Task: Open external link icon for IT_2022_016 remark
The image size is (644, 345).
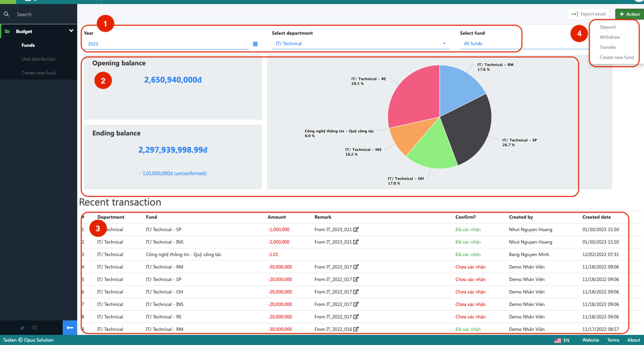Action: [x=356, y=329]
